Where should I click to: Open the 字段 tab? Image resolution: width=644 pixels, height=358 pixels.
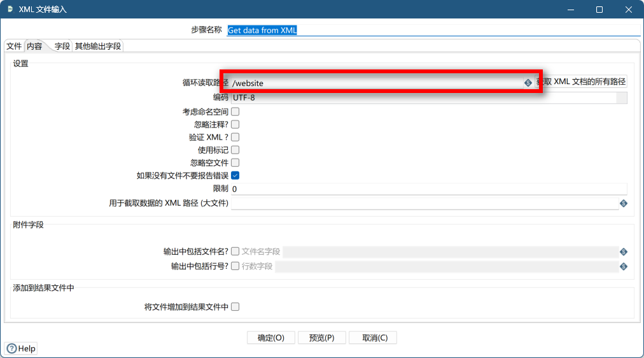(62, 46)
